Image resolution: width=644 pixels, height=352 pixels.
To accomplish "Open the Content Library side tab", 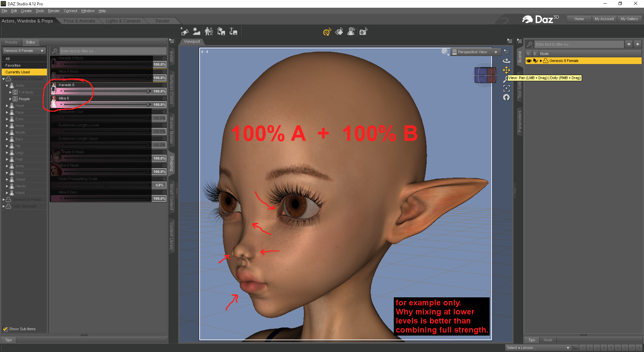I will [171, 236].
